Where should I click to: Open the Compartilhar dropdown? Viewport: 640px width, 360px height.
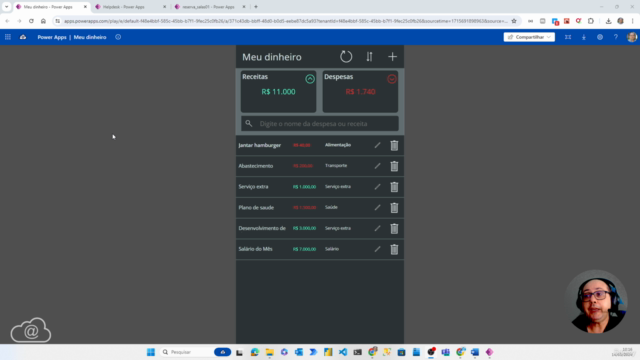[529, 37]
